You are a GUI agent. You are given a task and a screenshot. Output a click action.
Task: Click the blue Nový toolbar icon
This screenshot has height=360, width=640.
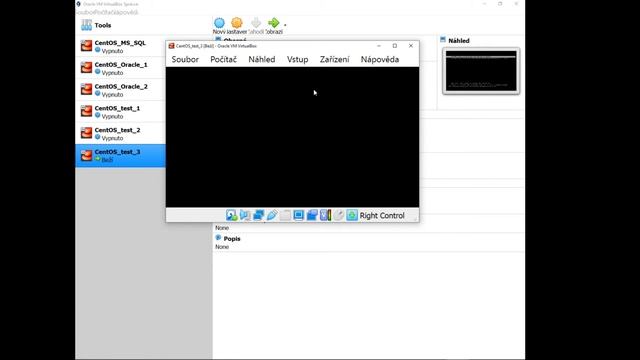pyautogui.click(x=219, y=23)
